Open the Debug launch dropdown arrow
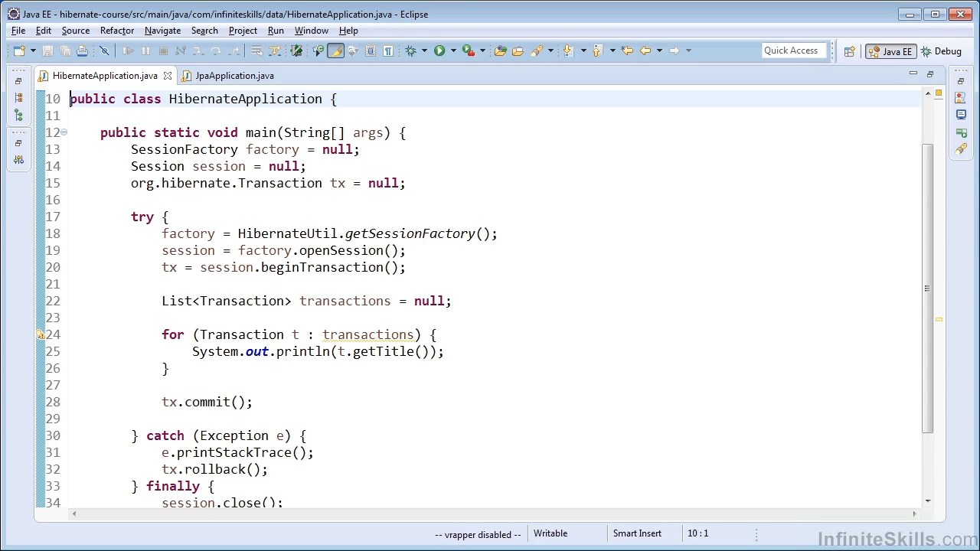This screenshot has height=551, width=980. tap(424, 51)
